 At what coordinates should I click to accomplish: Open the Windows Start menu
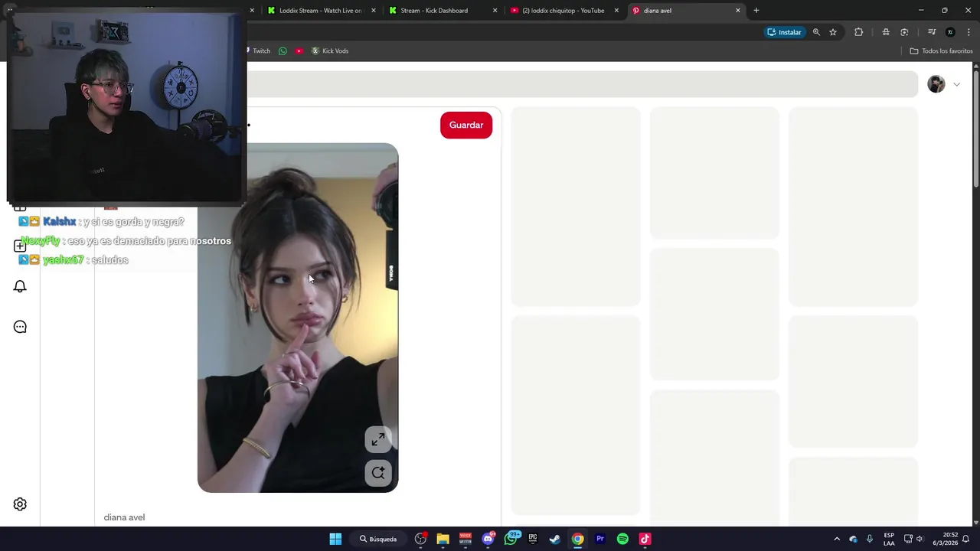pos(335,539)
